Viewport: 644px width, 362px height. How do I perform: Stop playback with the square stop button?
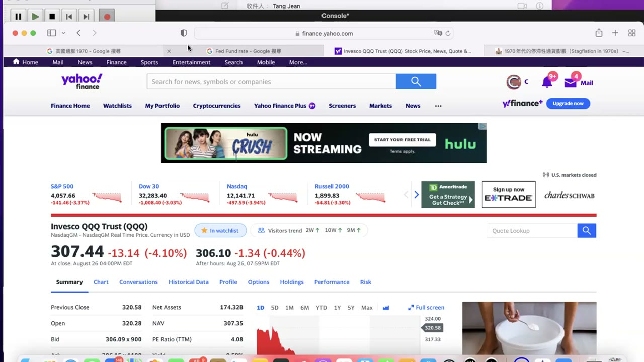click(x=52, y=16)
